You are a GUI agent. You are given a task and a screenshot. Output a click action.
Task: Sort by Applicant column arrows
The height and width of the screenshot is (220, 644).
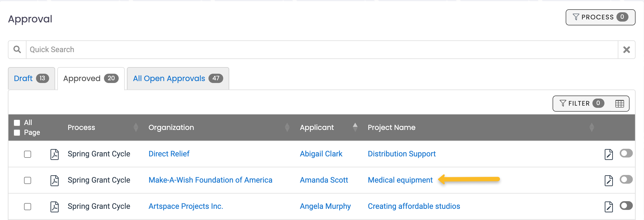355,127
